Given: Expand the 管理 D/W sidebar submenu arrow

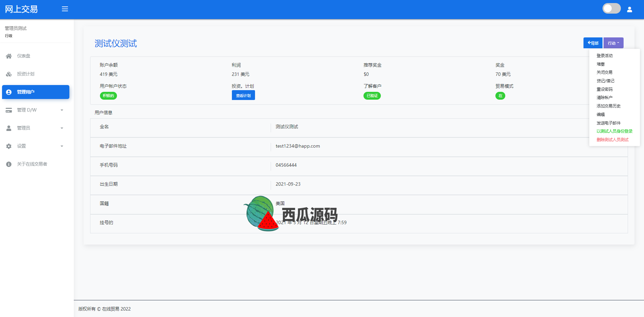Looking at the screenshot, I should click(62, 110).
